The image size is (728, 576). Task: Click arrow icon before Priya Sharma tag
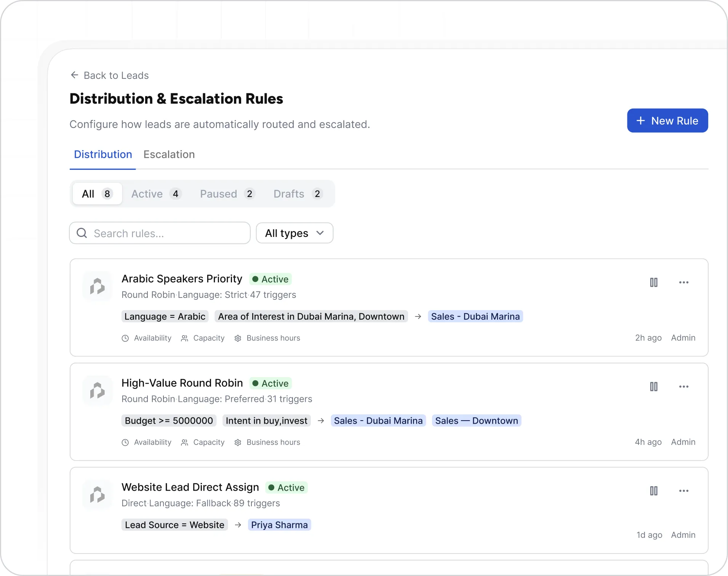pyautogui.click(x=238, y=525)
